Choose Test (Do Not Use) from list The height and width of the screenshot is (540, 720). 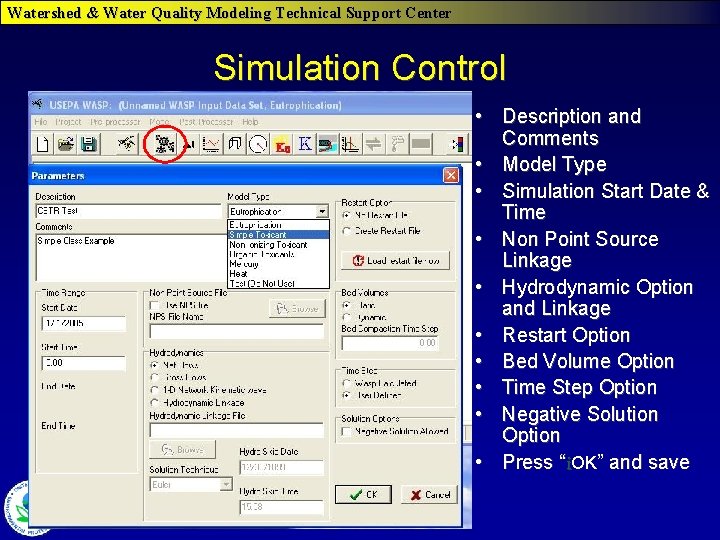279,283
